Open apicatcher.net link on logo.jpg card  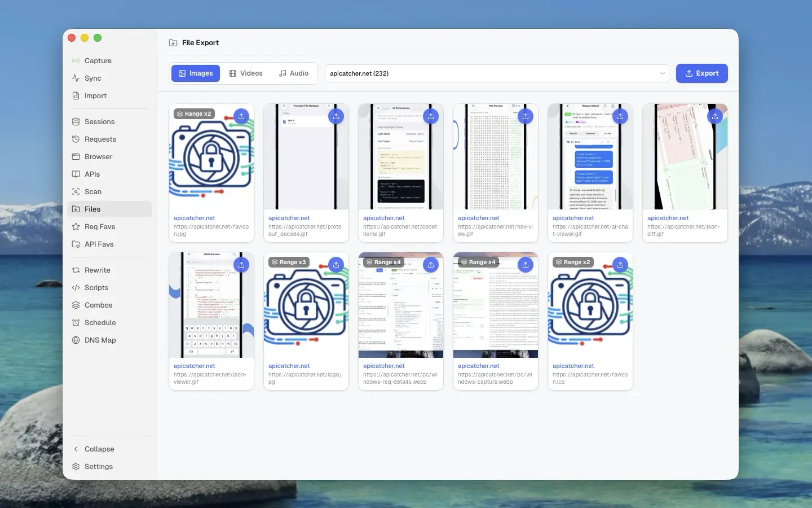pos(289,366)
